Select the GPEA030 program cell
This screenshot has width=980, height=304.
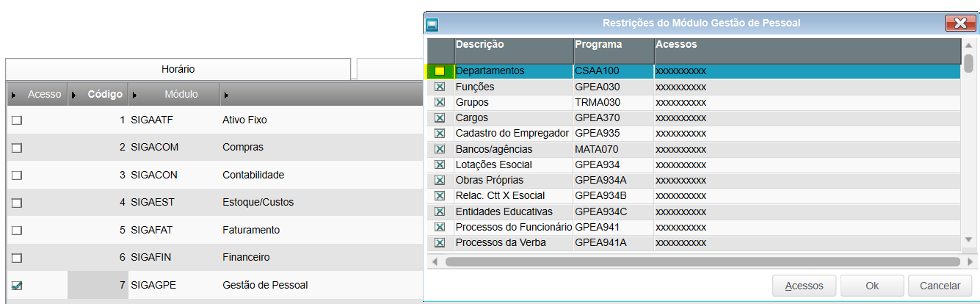(614, 87)
